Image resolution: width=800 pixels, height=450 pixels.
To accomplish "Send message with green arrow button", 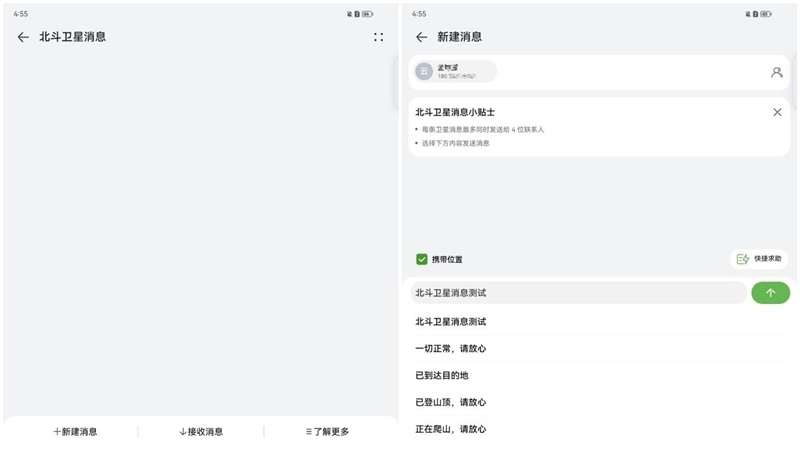I will coord(770,293).
